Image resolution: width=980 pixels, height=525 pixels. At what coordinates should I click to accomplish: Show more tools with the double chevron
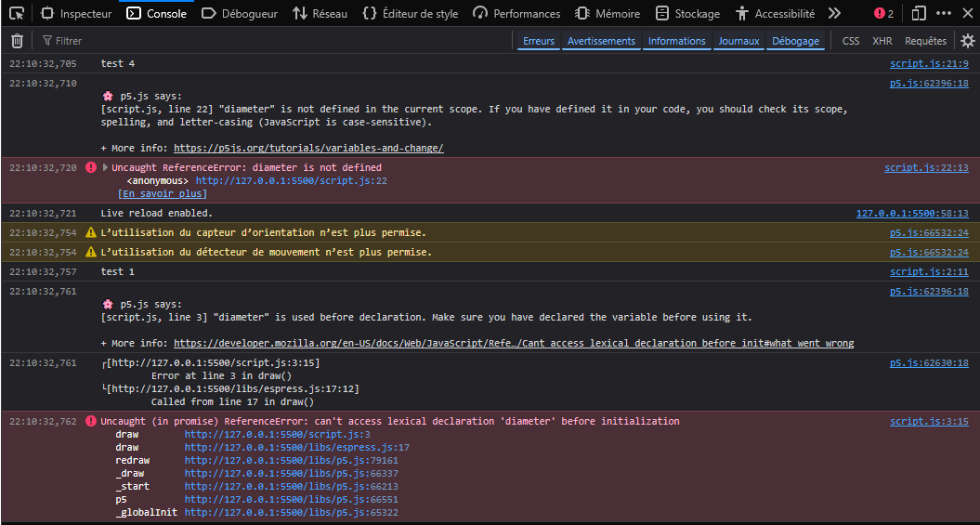pyautogui.click(x=834, y=13)
